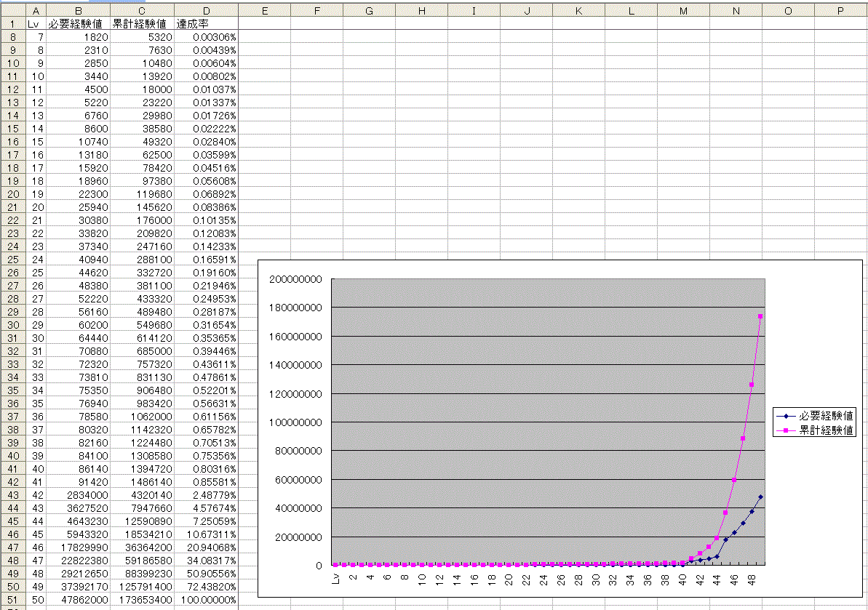Click cell with value 10480
The height and width of the screenshot is (610, 868).
click(143, 63)
